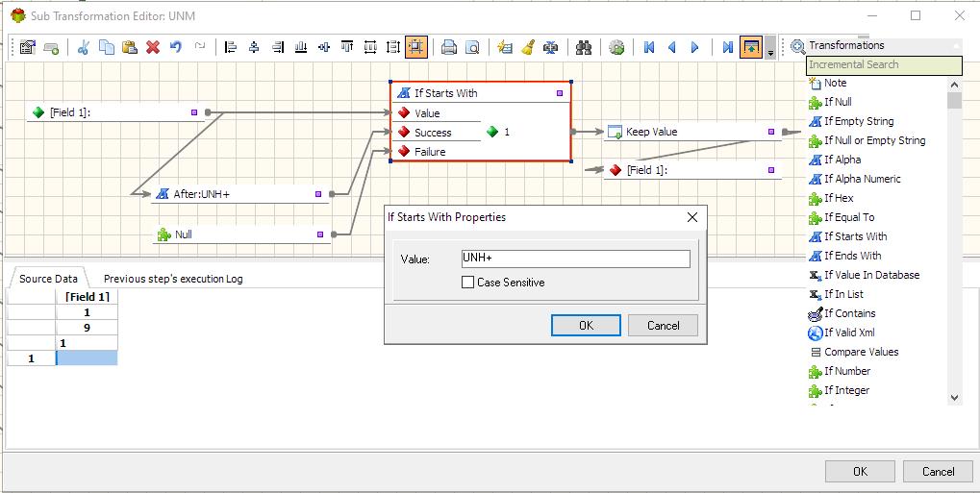Open print preview
The image size is (980, 493).
472,47
